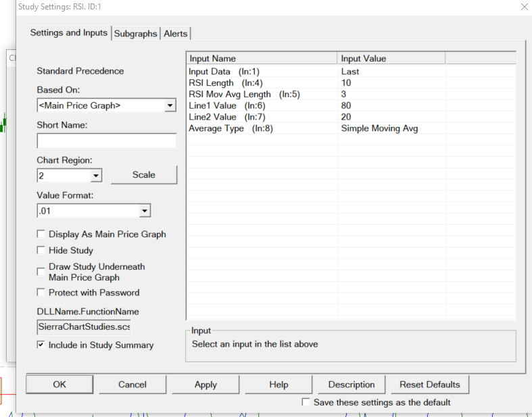Click the DLLName.FunctionName text field

84,326
